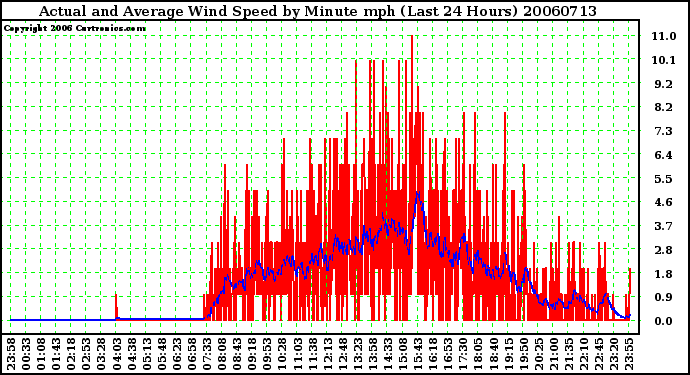Click the 01:43 time label
Screen dimensions: 690x375
pos(56,354)
